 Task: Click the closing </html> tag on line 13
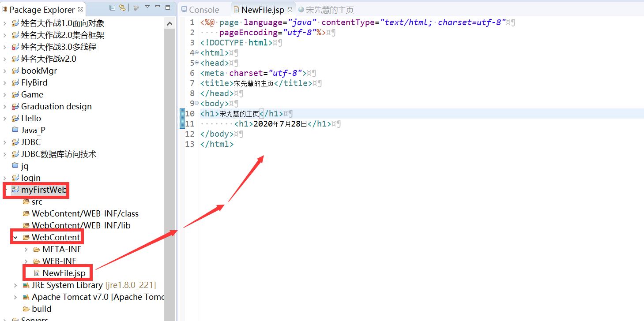(217, 144)
